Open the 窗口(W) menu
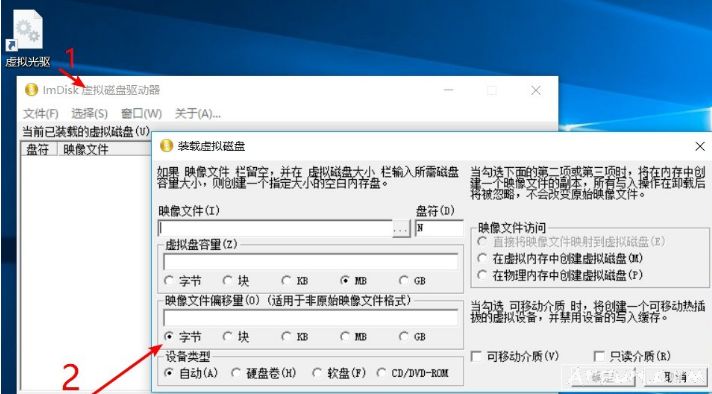The image size is (712, 394). tap(141, 113)
